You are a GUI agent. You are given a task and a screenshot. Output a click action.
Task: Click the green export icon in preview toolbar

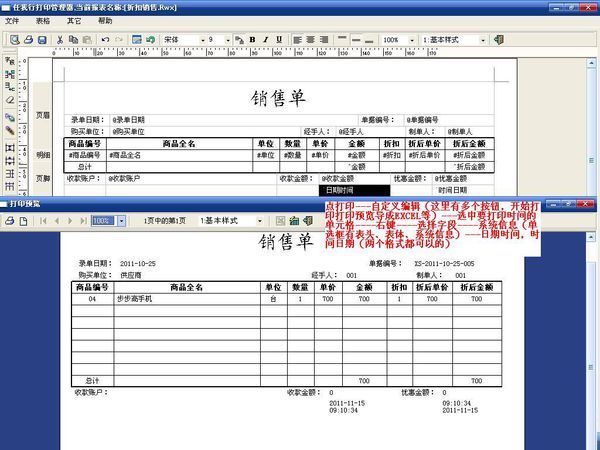pos(294,221)
